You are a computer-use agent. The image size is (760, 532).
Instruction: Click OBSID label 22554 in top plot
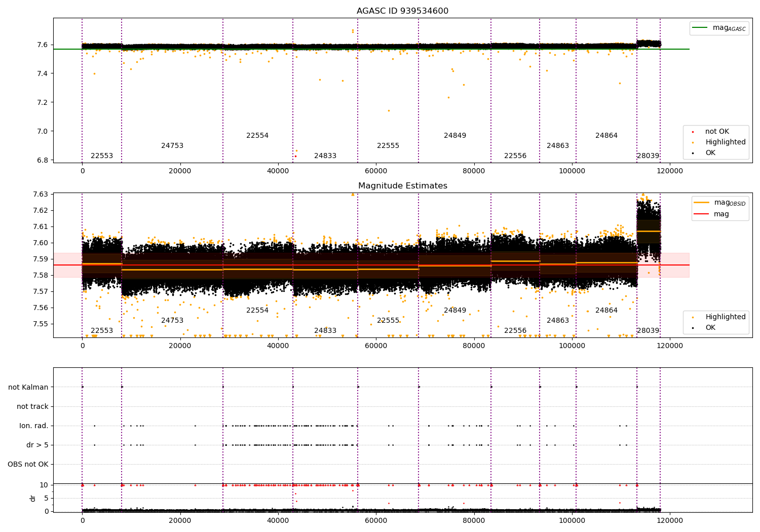coord(257,136)
